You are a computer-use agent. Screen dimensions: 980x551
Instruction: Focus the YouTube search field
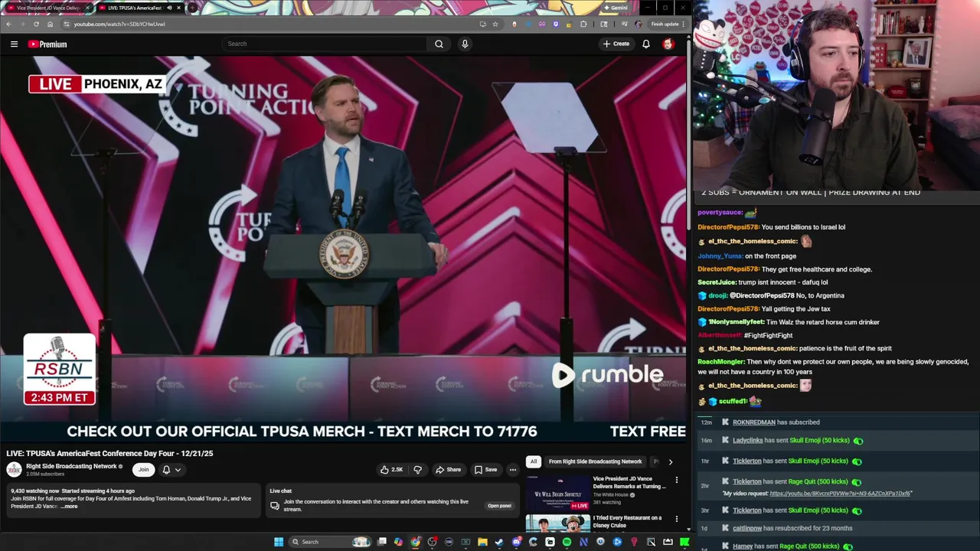tap(325, 44)
